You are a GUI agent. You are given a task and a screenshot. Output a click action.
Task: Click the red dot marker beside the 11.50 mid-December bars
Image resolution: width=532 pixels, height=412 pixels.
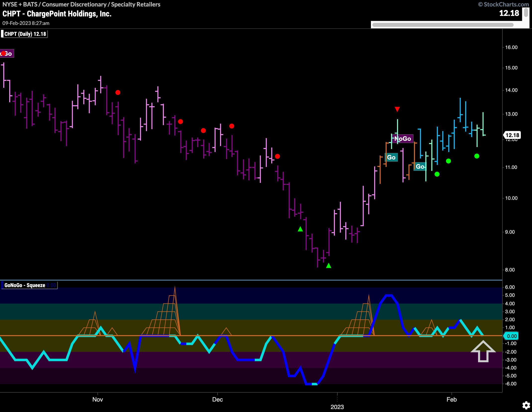click(277, 156)
